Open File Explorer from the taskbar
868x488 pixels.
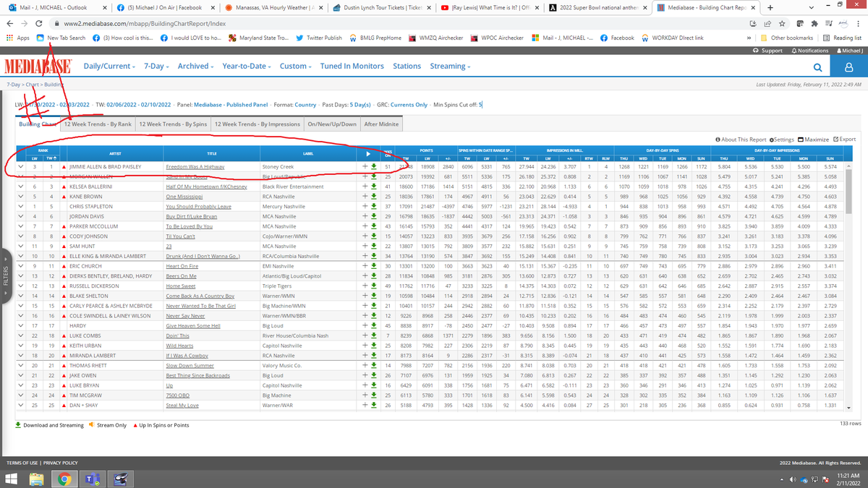click(x=38, y=478)
